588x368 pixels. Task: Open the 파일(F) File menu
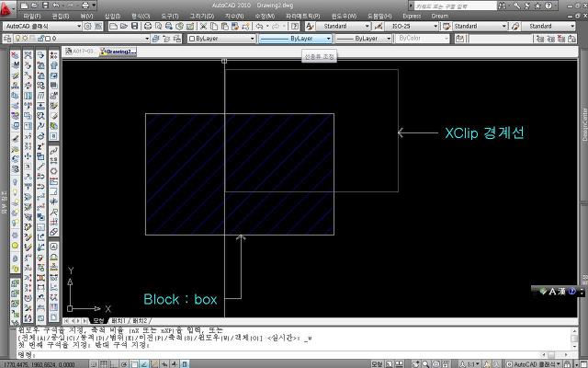pos(31,16)
